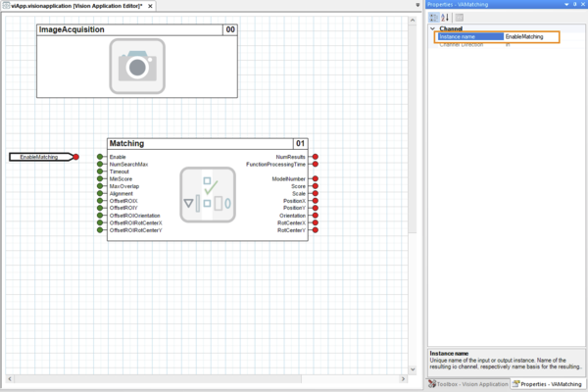The image size is (588, 392).
Task: Click the green NumSearchMax input pin
Action: pos(100,165)
